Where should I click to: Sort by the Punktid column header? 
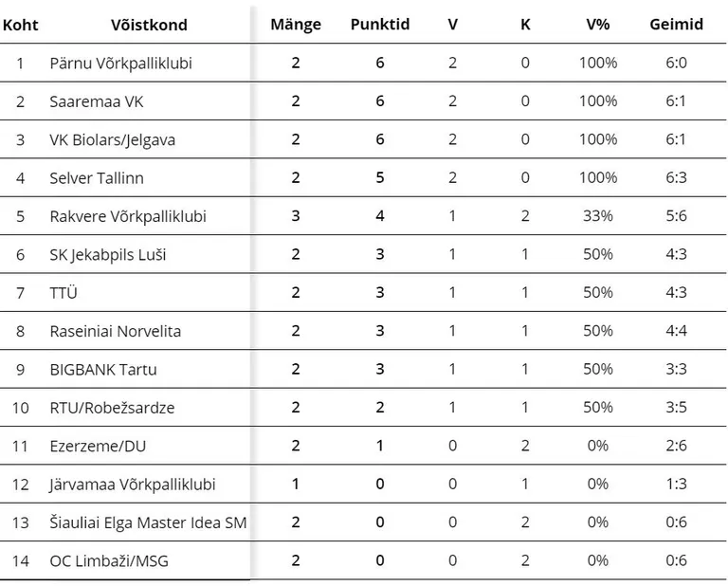(x=380, y=24)
